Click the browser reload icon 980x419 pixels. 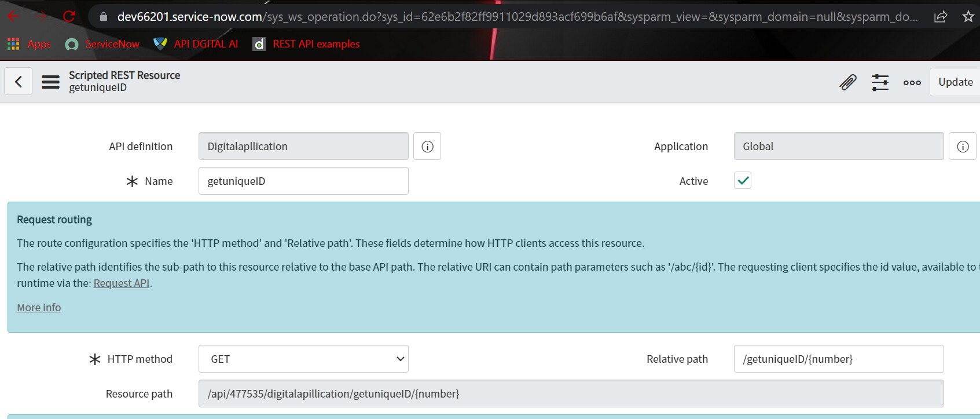(x=69, y=16)
